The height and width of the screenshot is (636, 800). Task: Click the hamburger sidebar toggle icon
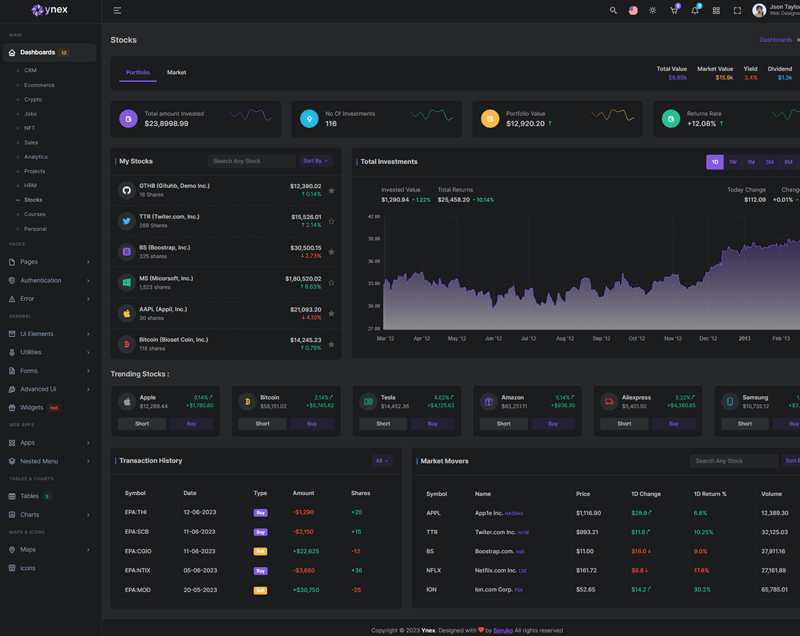[117, 11]
